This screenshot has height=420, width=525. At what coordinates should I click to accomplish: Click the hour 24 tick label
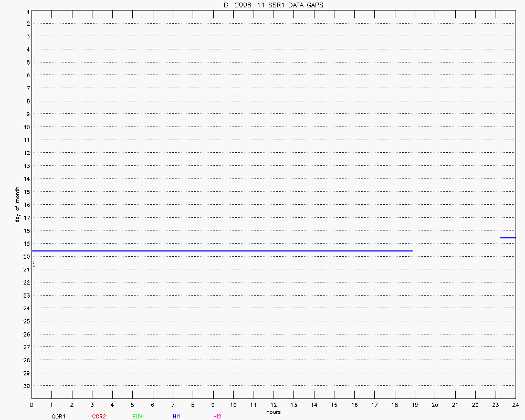coord(516,405)
